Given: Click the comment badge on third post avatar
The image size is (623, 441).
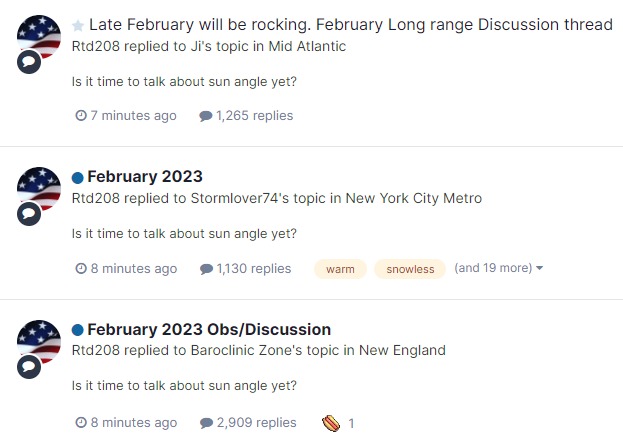Looking at the screenshot, I should point(29,367).
